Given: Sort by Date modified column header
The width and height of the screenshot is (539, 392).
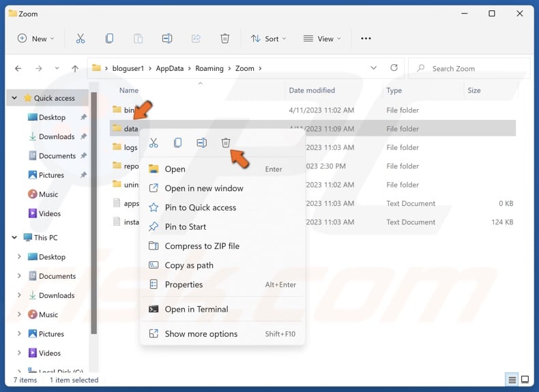Looking at the screenshot, I should 312,91.
